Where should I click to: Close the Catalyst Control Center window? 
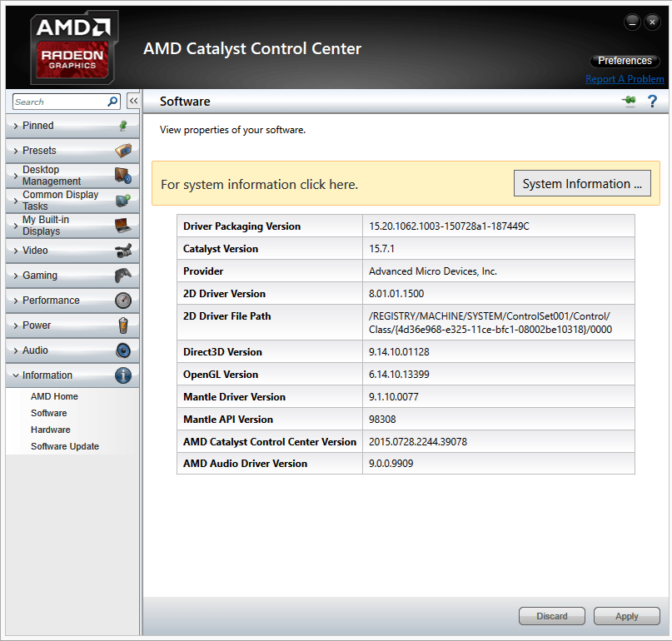[x=652, y=22]
